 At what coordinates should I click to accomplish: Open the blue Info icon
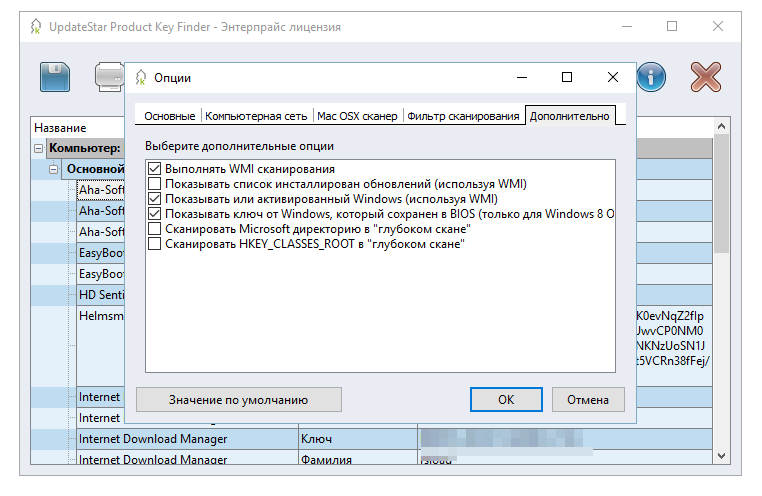pos(651,77)
